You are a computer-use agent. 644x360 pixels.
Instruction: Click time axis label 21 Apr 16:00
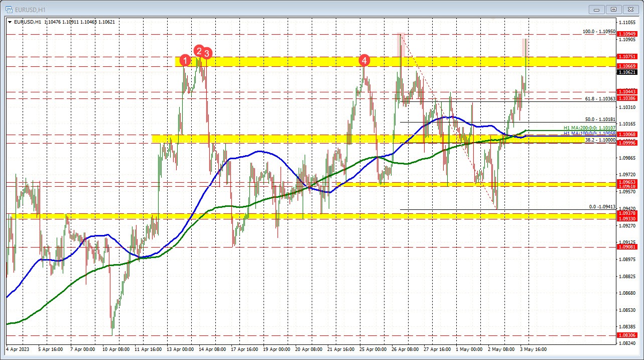click(341, 348)
